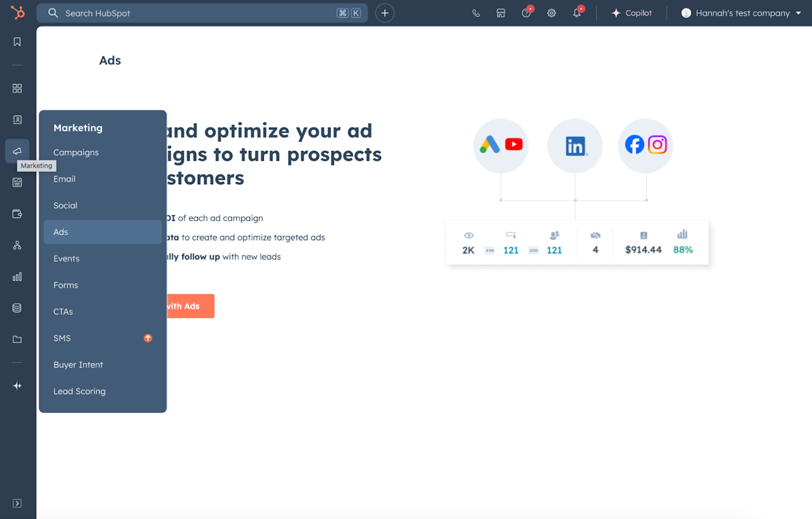Click the impressions eye icon
The width and height of the screenshot is (812, 519).
click(x=469, y=235)
